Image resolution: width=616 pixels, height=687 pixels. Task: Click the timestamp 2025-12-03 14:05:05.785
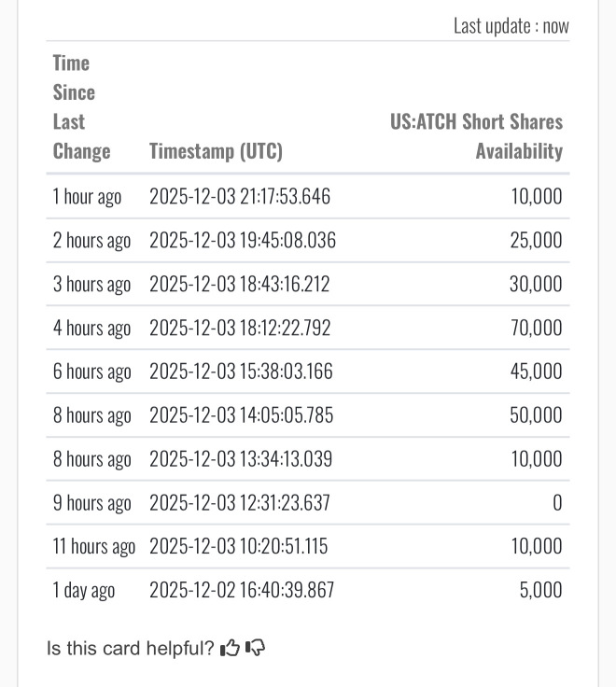click(x=242, y=415)
